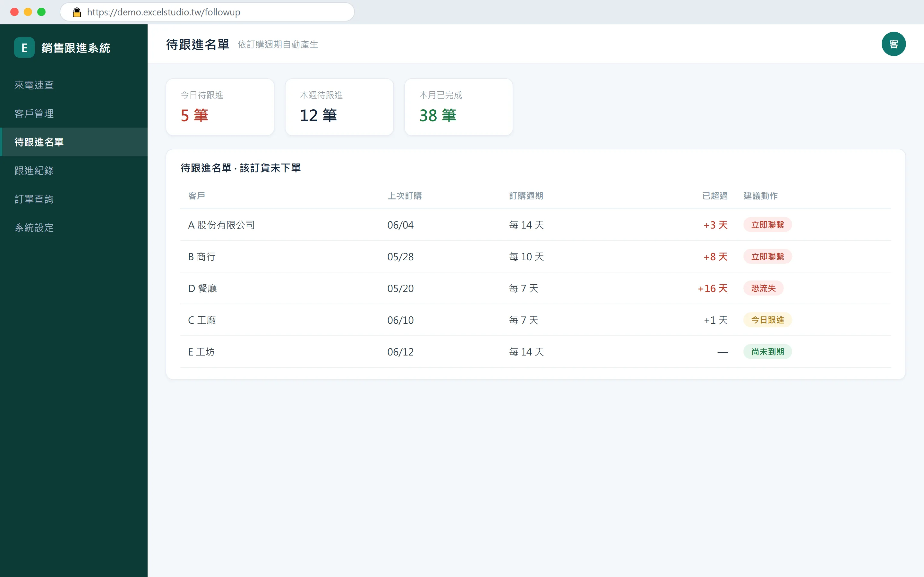
Task: Click the browser URL address field
Action: [207, 12]
